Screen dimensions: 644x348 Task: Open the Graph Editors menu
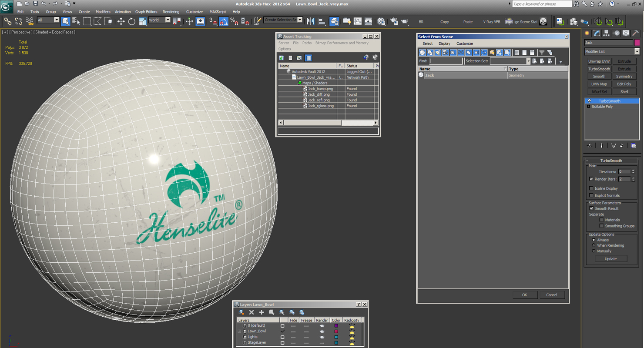[x=146, y=12]
